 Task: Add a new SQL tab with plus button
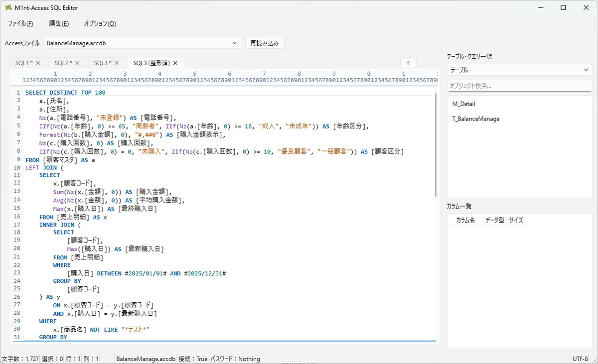[408, 63]
